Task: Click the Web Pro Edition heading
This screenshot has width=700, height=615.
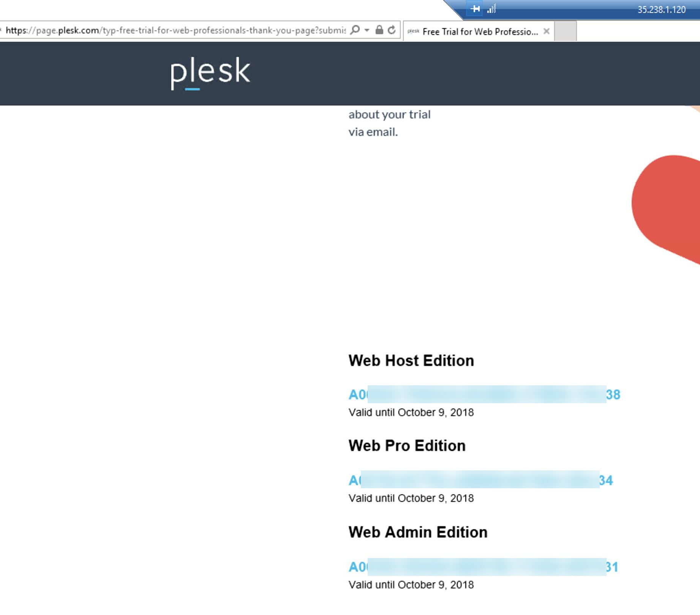Action: pos(407,446)
